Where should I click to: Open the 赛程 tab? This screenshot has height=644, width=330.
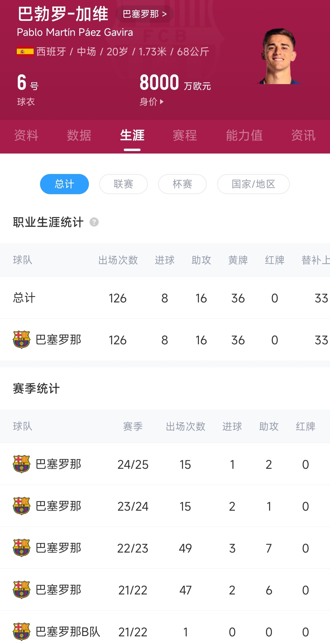coord(185,135)
